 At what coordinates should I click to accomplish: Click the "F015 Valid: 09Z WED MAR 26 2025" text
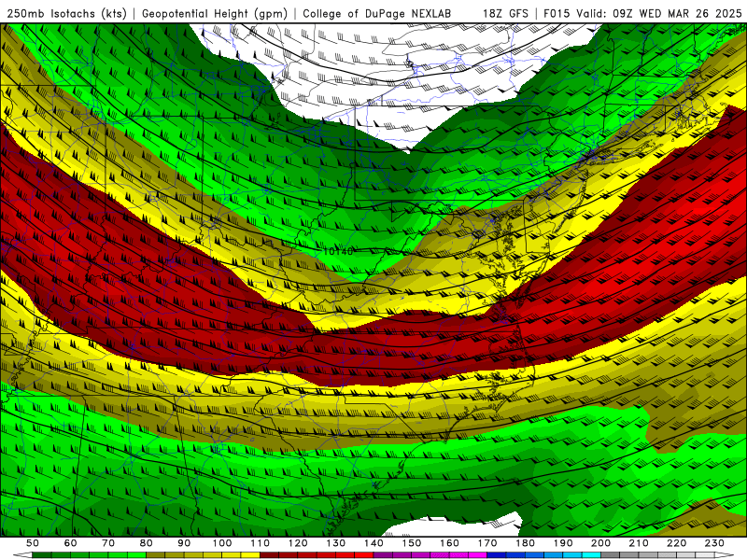(x=642, y=14)
